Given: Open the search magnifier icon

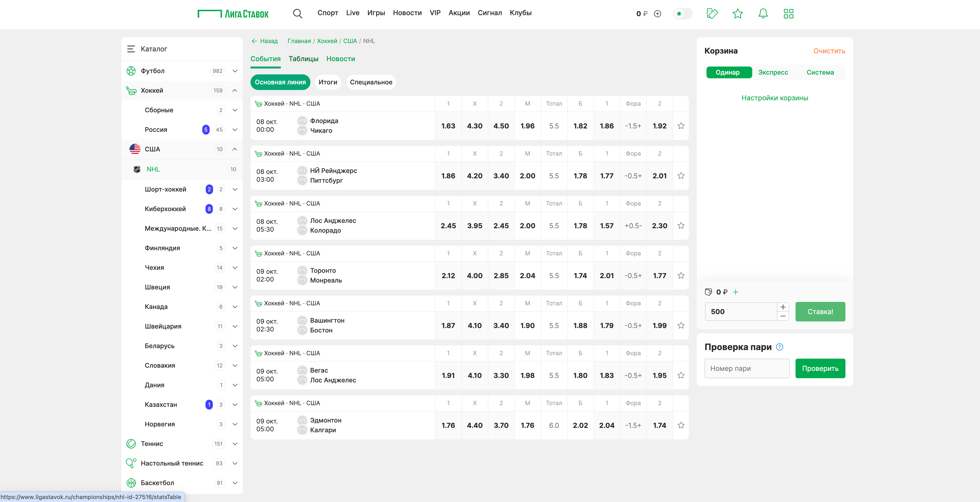Looking at the screenshot, I should [x=297, y=14].
